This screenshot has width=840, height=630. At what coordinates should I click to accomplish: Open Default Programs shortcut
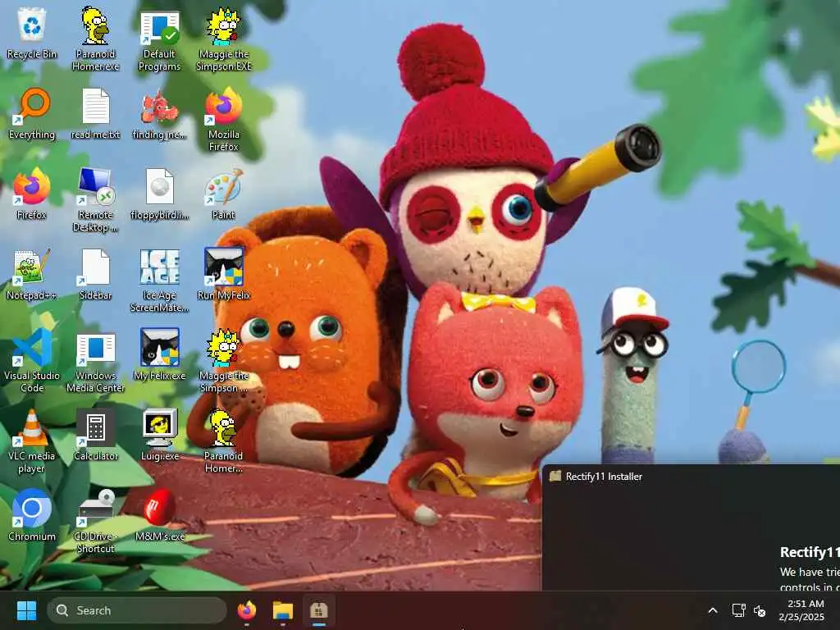[x=159, y=40]
